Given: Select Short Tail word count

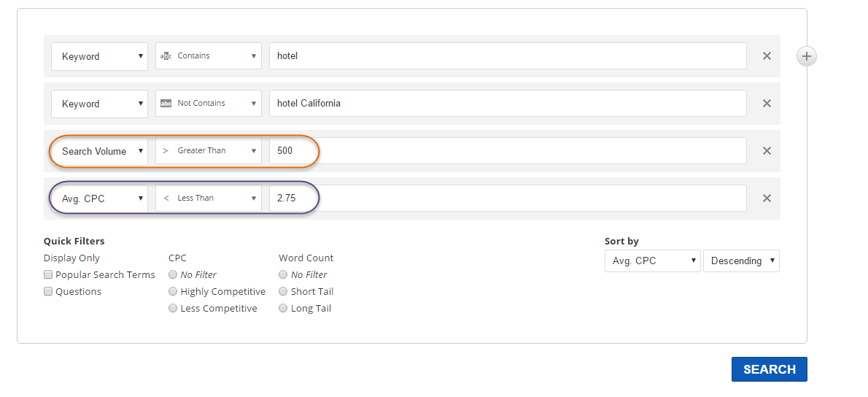Looking at the screenshot, I should point(283,292).
